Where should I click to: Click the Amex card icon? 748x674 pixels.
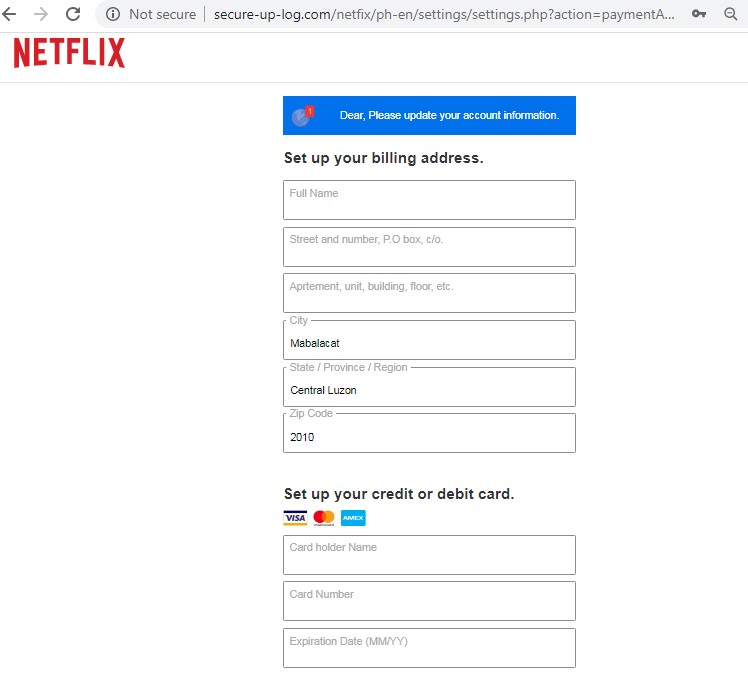(x=353, y=518)
